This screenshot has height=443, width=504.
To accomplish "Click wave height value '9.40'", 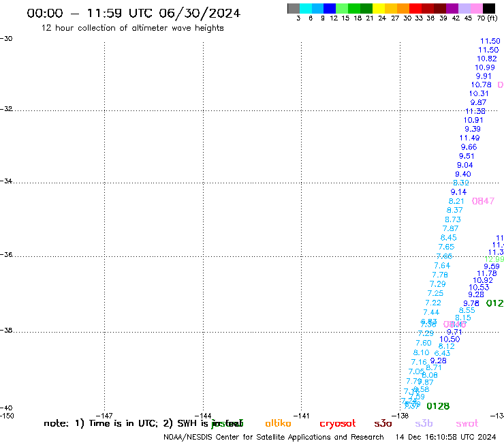I will tap(463, 174).
